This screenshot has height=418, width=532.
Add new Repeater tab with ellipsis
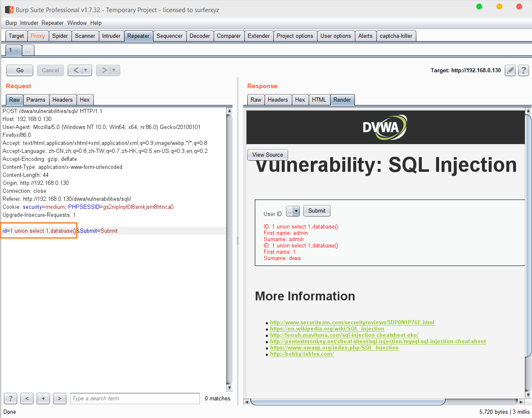(x=28, y=50)
